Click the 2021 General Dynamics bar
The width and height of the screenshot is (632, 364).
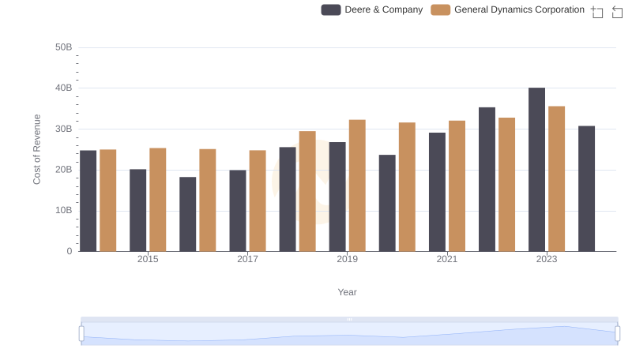(x=457, y=186)
